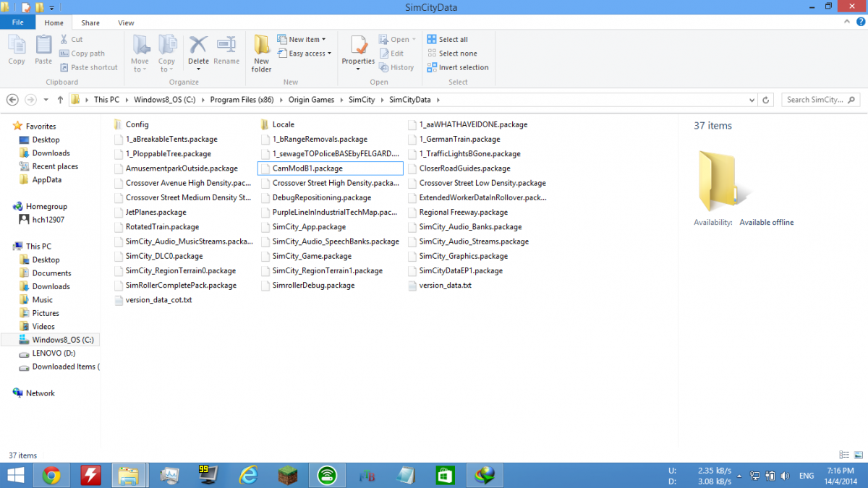
Task: Open the volume speaker tray icon
Action: pyautogui.click(x=786, y=475)
